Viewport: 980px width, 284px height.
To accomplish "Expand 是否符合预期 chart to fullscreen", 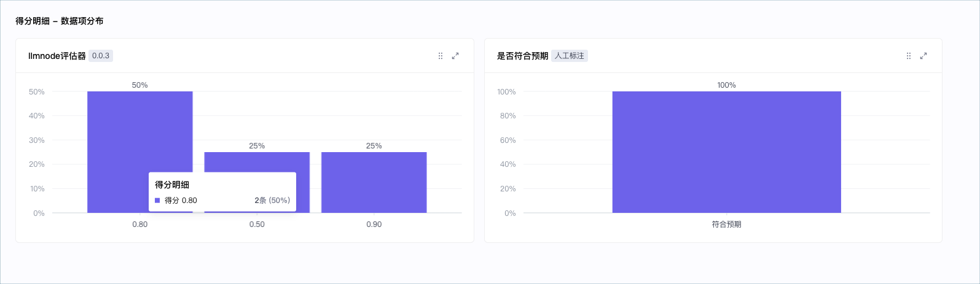I will click(923, 56).
